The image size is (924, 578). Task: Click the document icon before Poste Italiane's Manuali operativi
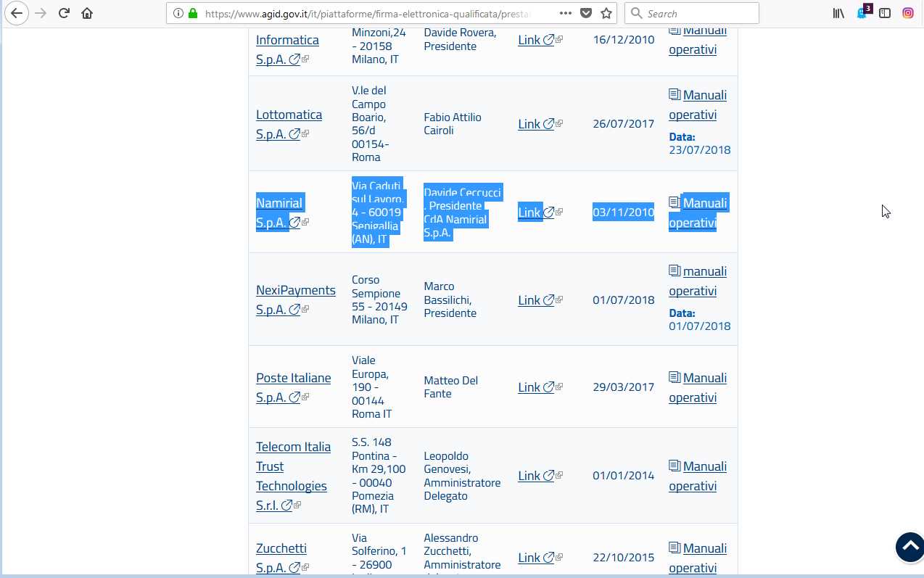[675, 378]
